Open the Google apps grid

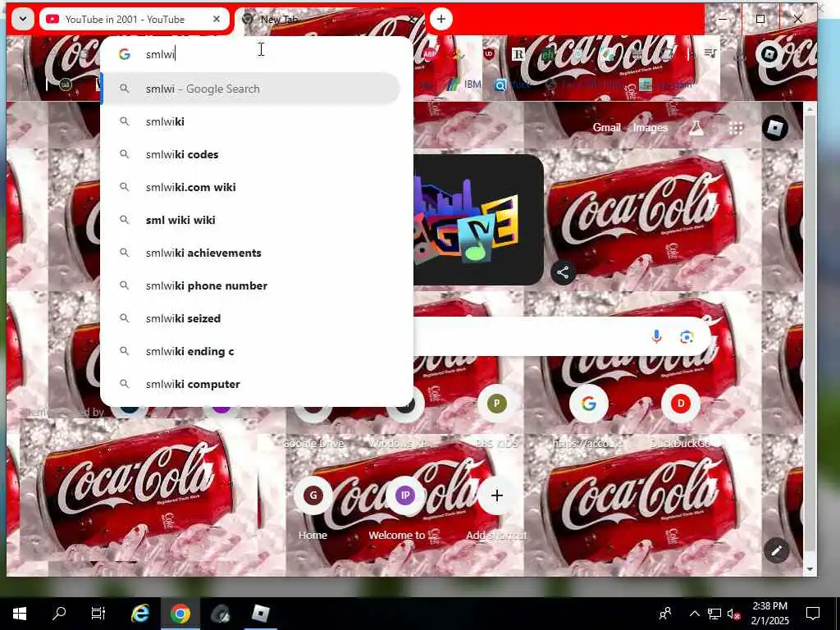click(736, 128)
